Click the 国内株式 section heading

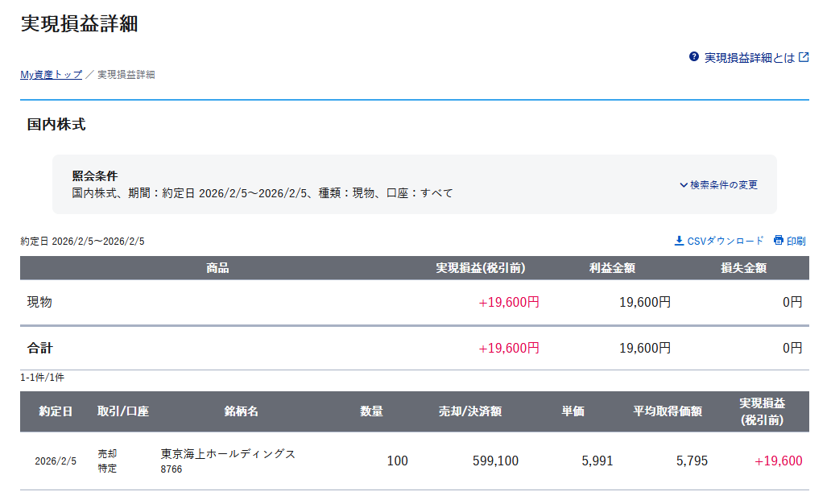56,125
